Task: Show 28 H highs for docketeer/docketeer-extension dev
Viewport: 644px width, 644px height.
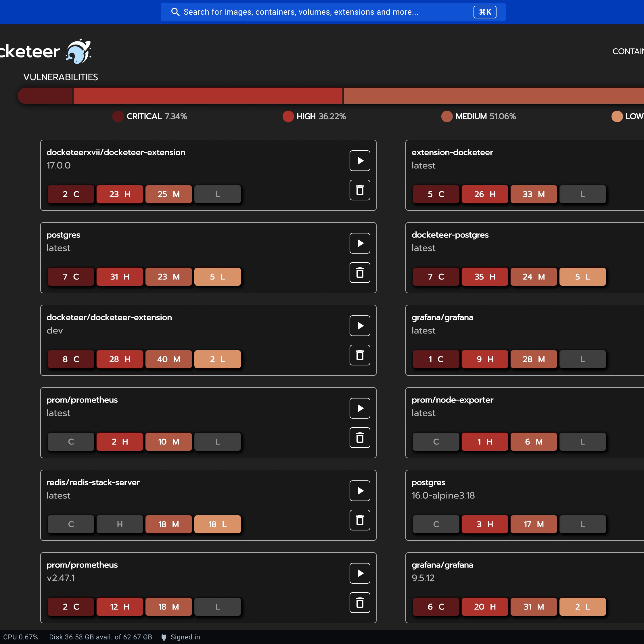Action: (120, 359)
